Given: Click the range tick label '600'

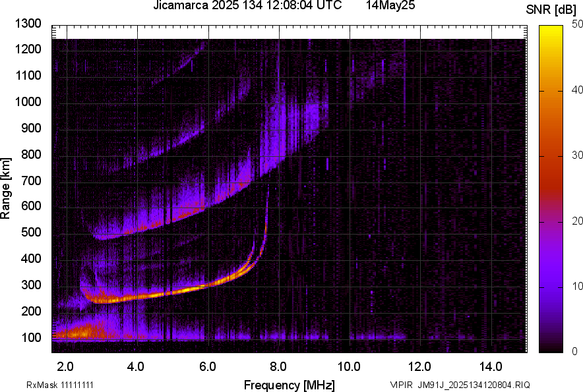Looking at the screenshot, I should pos(31,206).
